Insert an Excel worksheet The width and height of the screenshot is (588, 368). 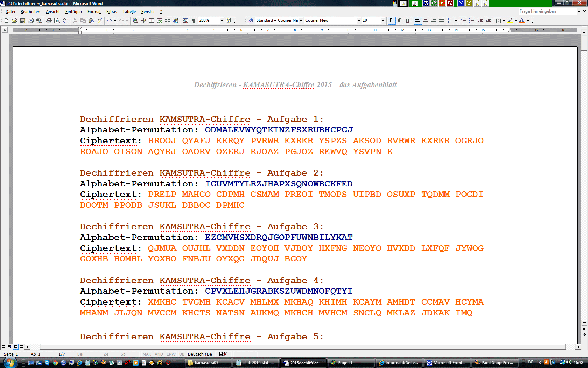(x=160, y=21)
